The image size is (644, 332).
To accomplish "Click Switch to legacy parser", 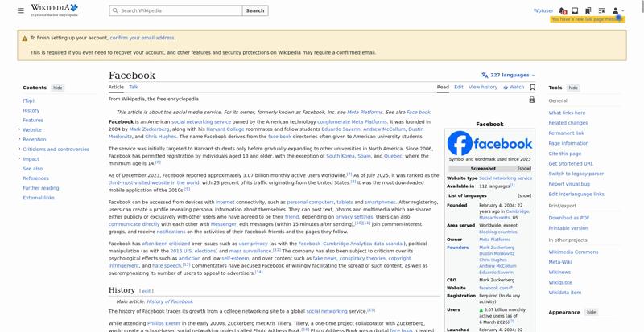I will 576,174.
